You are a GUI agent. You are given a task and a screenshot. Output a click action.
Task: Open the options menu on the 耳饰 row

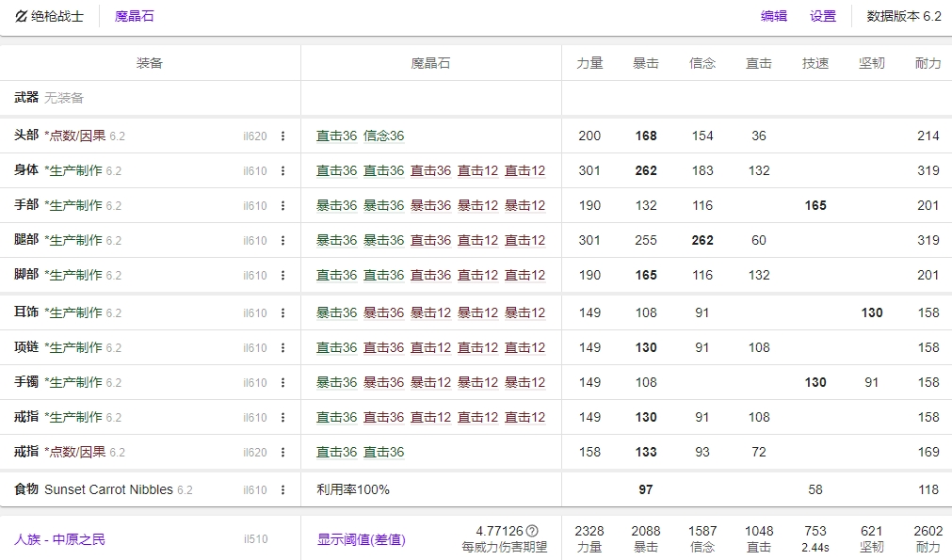coord(282,311)
